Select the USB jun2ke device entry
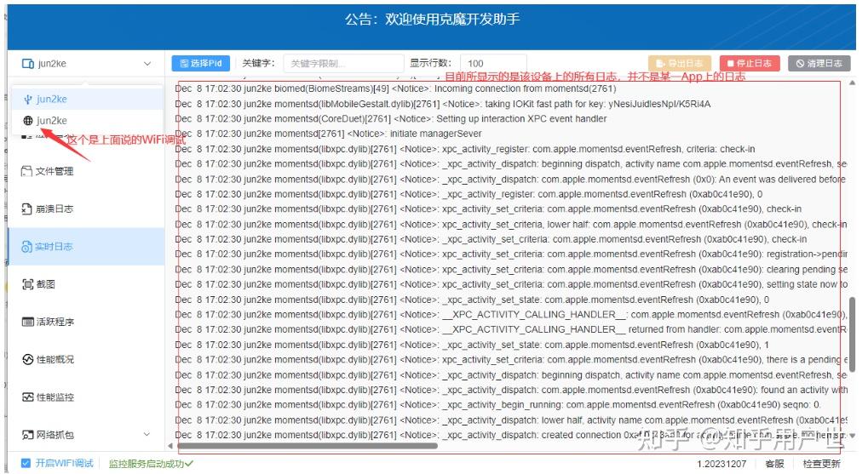Viewport: 868px width, 474px height. tap(88, 99)
